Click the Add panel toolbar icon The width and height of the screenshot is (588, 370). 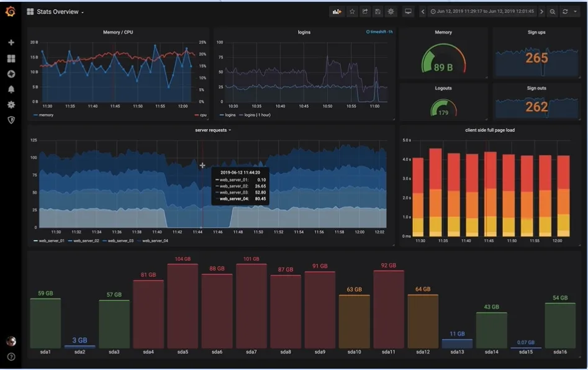337,12
